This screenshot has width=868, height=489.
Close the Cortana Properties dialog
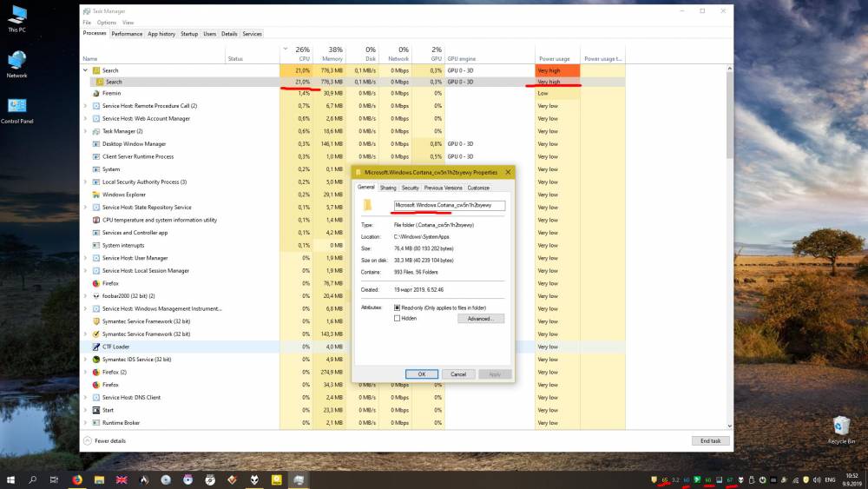(508, 172)
